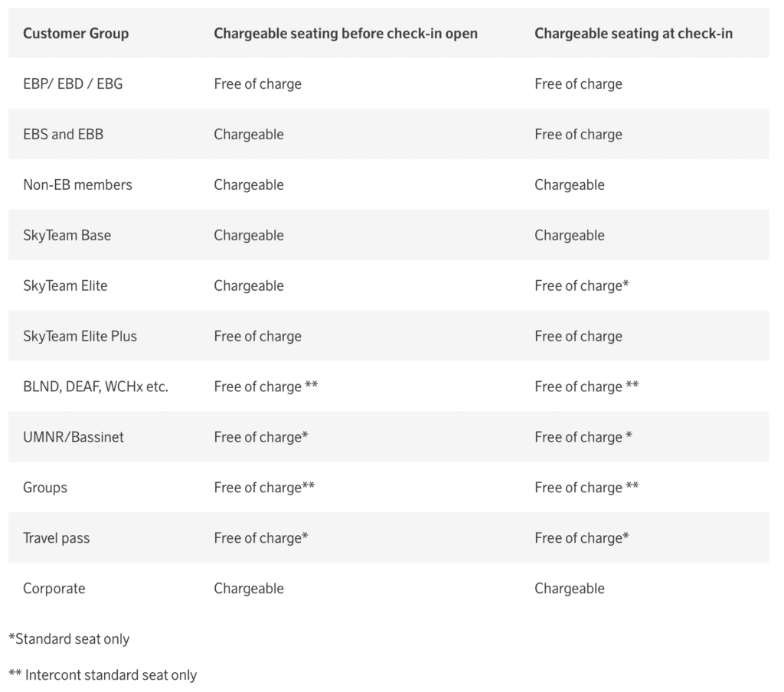The height and width of the screenshot is (692, 784).
Task: Click before-check-in 'Chargeable' cell for Non-EB members
Action: [x=249, y=184]
